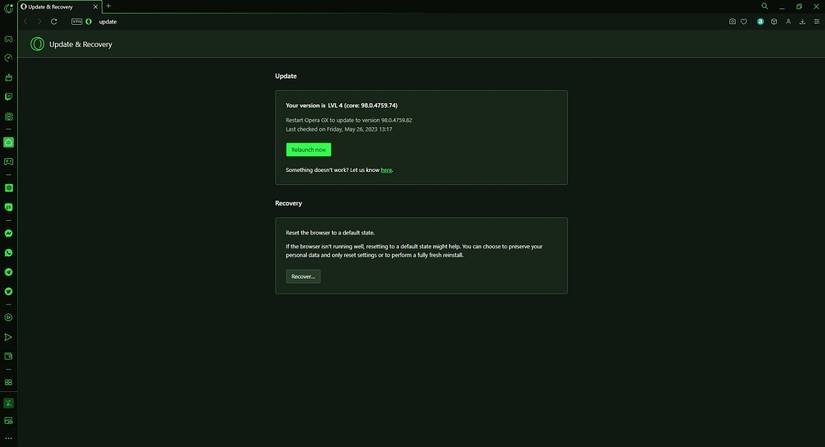The height and width of the screenshot is (447, 825).
Task: Click the back navigation arrow
Action: [x=26, y=22]
